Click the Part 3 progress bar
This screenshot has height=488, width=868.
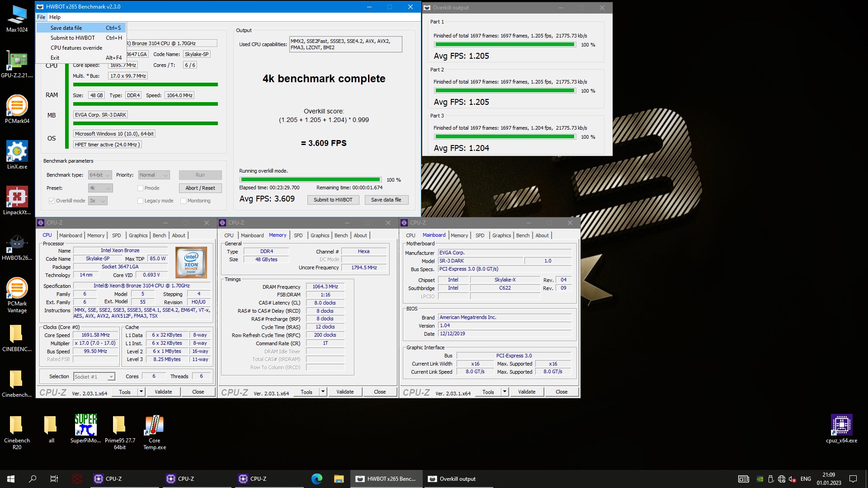pyautogui.click(x=505, y=136)
